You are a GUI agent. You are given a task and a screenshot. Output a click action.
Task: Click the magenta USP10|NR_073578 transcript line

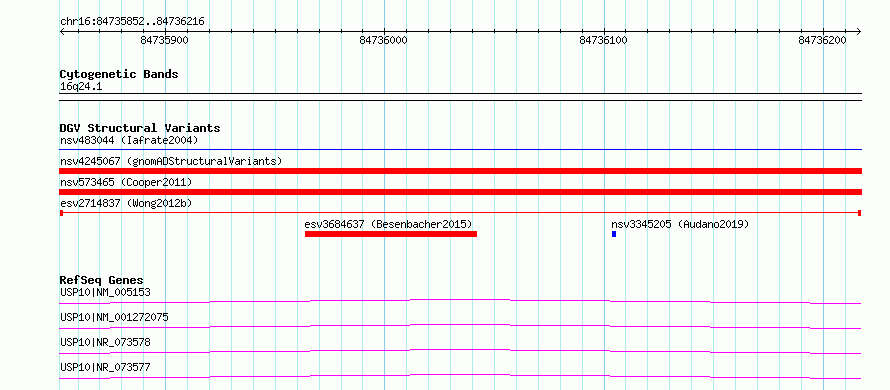(x=461, y=351)
